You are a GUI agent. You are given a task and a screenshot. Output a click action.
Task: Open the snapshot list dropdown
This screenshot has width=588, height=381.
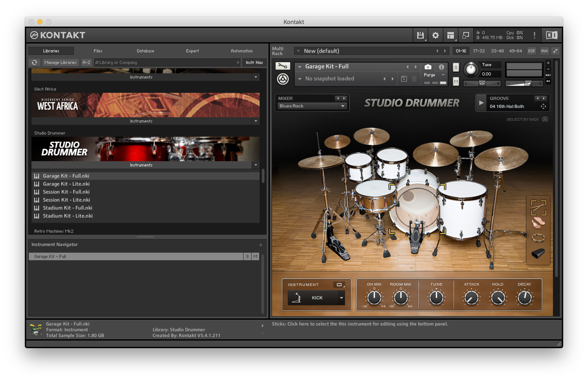(299, 79)
